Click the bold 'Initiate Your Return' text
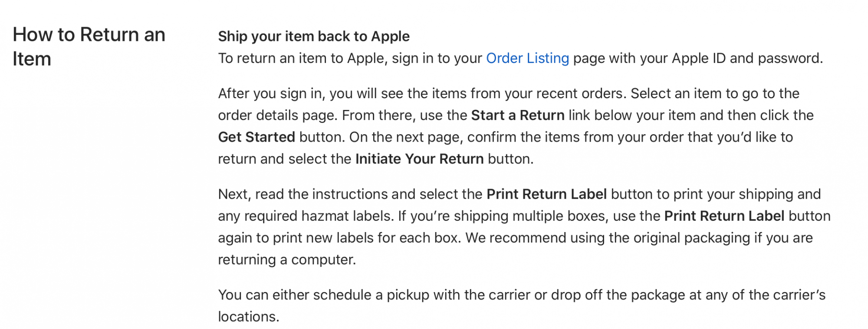This screenshot has height=329, width=868. click(419, 159)
